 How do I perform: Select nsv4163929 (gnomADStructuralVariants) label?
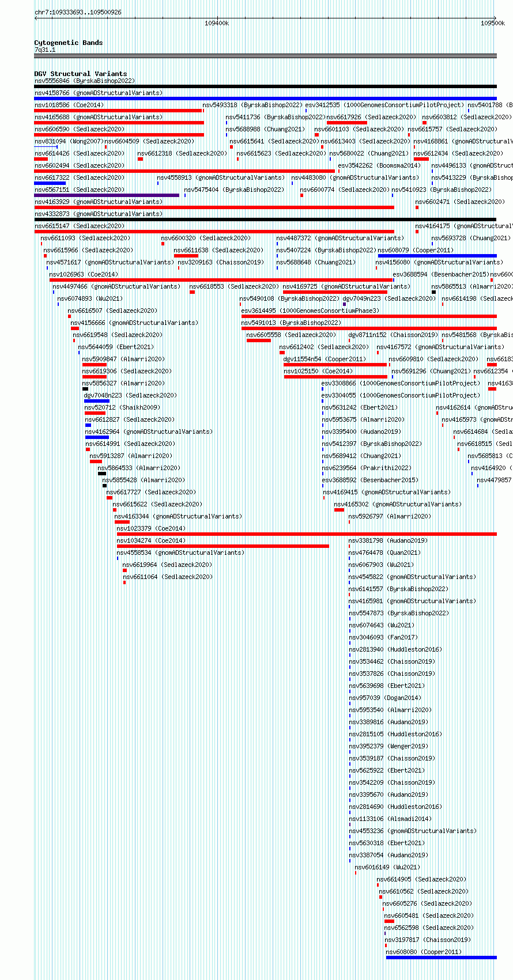point(99,202)
